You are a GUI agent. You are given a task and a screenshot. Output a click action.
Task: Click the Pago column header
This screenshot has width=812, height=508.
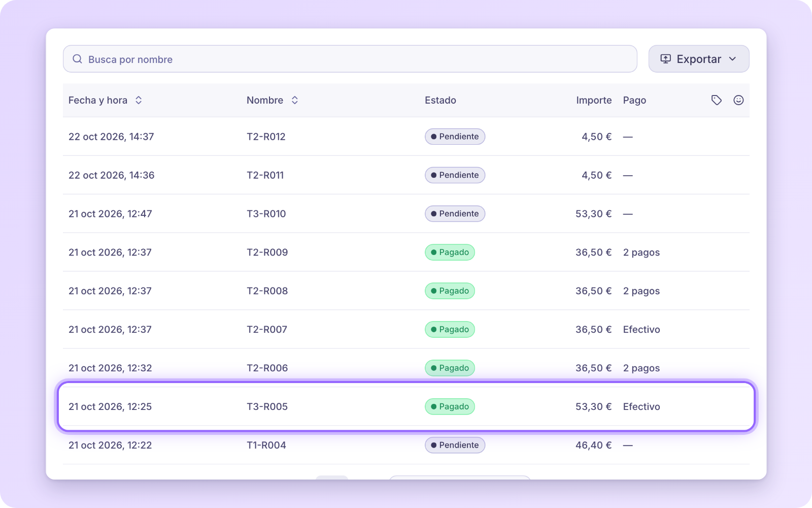[634, 100]
